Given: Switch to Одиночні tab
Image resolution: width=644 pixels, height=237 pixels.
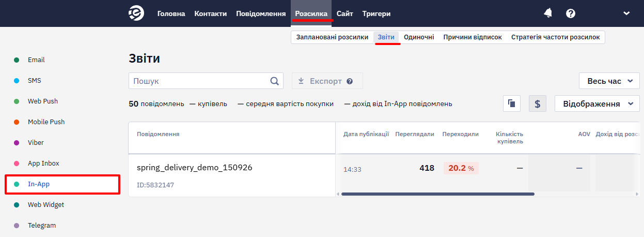Looking at the screenshot, I should (419, 37).
